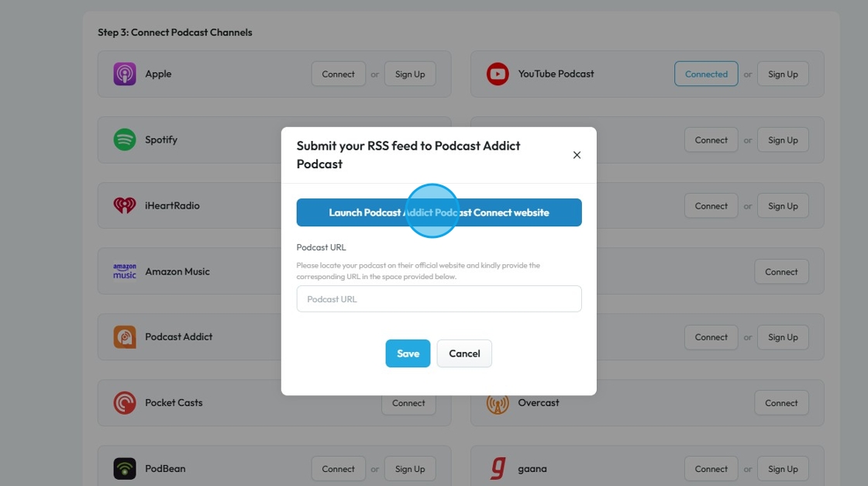The height and width of the screenshot is (486, 868).
Task: Click the YouTube Podcast Connected button
Action: tap(706, 74)
